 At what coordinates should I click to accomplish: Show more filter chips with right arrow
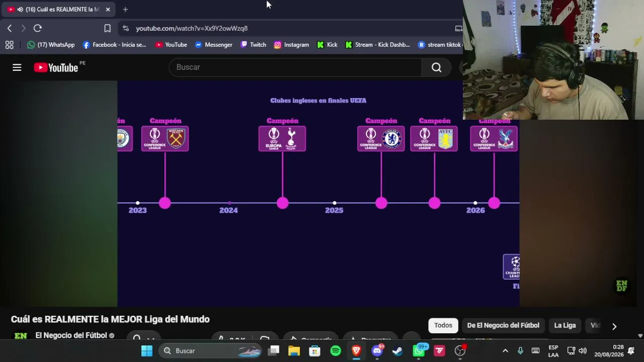pos(614,326)
